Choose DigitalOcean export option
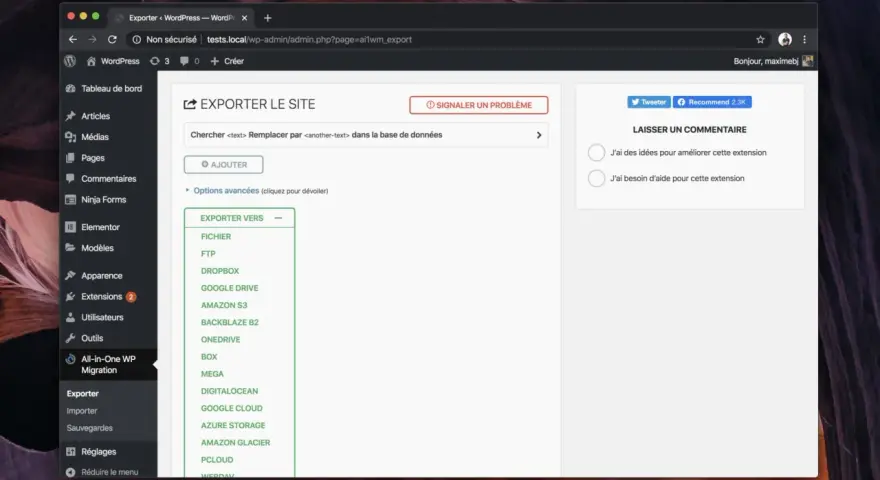Viewport: 880px width, 480px height. [x=230, y=391]
